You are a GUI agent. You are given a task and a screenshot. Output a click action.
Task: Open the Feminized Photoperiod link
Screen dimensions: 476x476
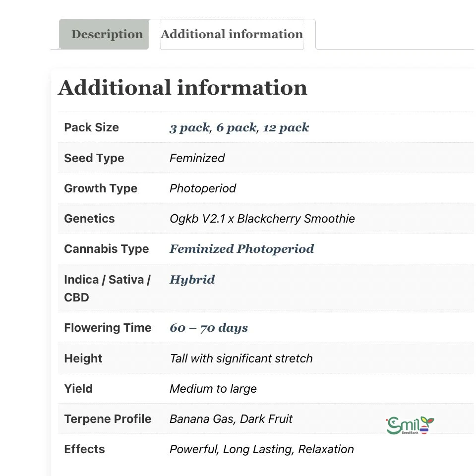coord(241,249)
